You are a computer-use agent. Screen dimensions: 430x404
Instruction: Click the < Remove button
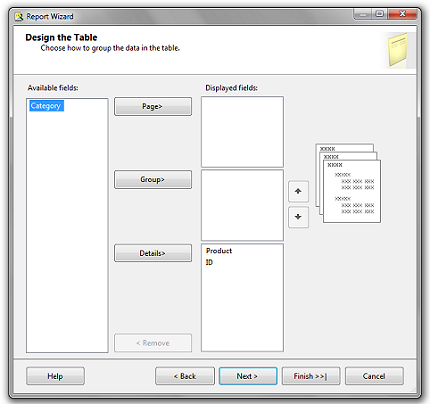(153, 343)
